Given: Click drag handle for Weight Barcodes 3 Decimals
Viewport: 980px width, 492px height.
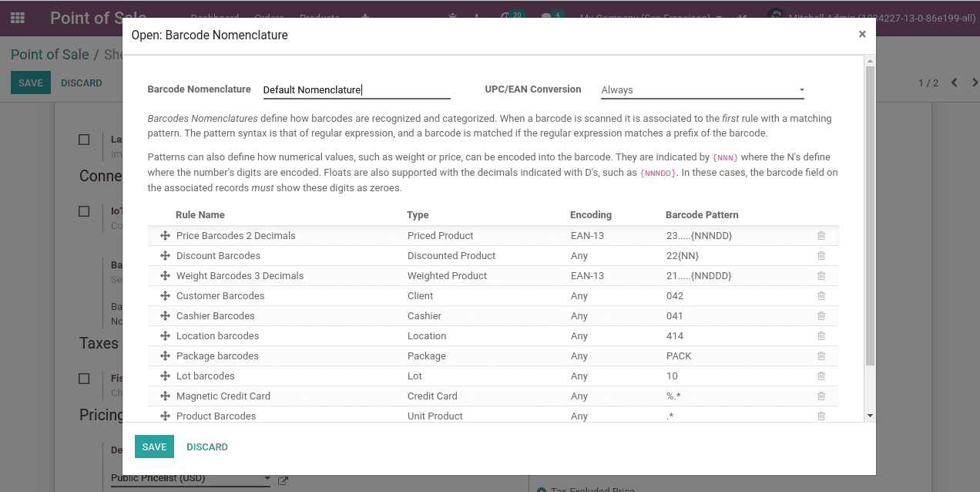Looking at the screenshot, I should (165, 276).
